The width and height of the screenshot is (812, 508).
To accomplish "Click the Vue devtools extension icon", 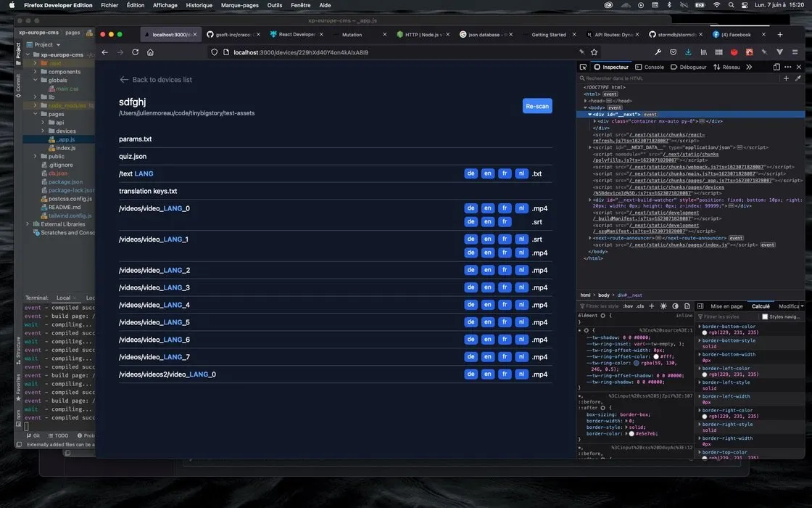I will click(779, 52).
